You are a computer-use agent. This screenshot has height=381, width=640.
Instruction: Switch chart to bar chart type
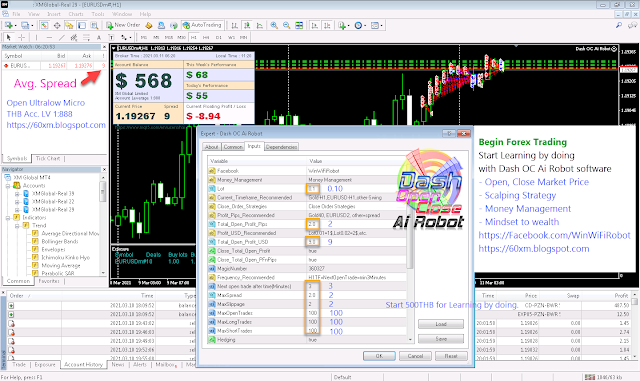[x=234, y=25]
